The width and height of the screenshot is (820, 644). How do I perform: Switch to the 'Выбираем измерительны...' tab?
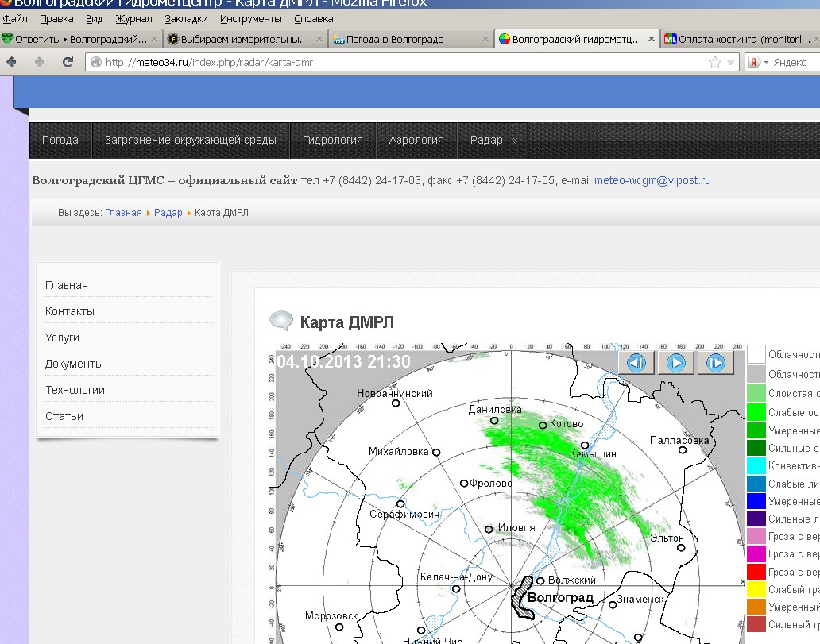(x=245, y=39)
